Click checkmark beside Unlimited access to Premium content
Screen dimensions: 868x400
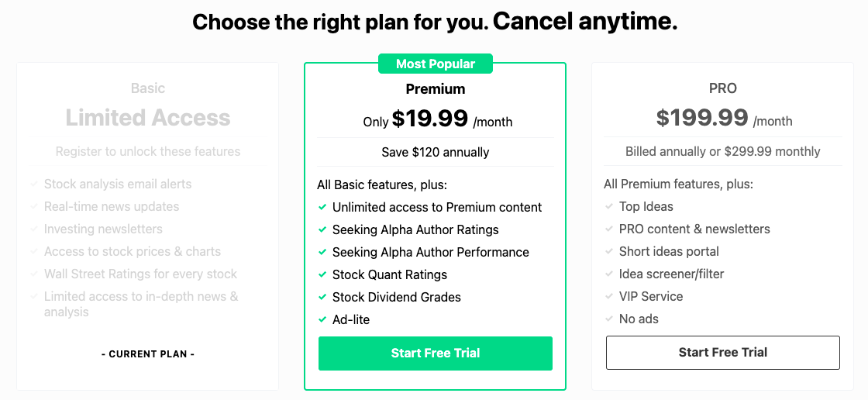coord(322,207)
